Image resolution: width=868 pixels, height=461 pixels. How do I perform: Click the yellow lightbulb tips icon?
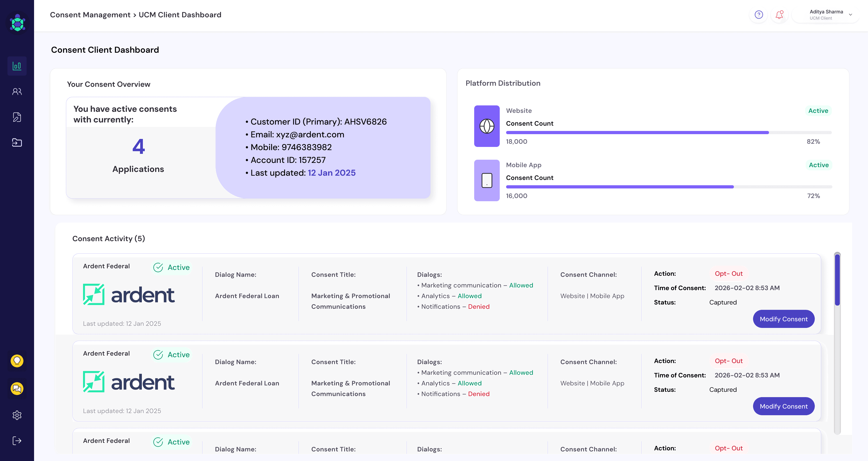(x=17, y=361)
